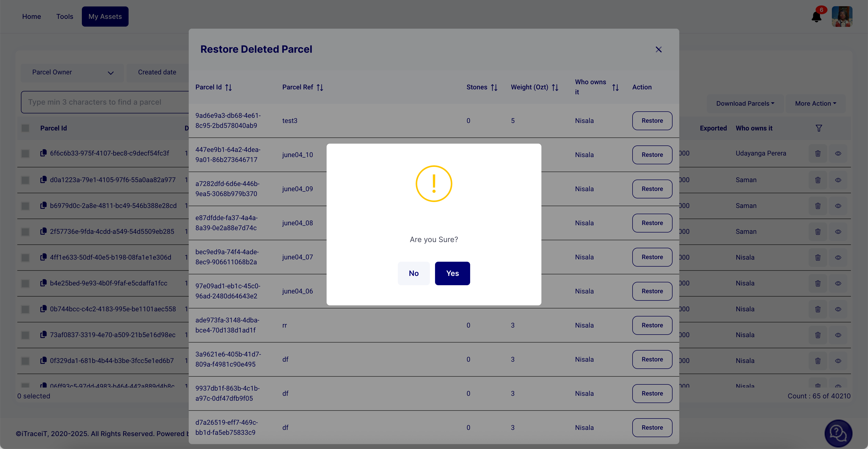Click Restore for parcel test3

pos(652,121)
